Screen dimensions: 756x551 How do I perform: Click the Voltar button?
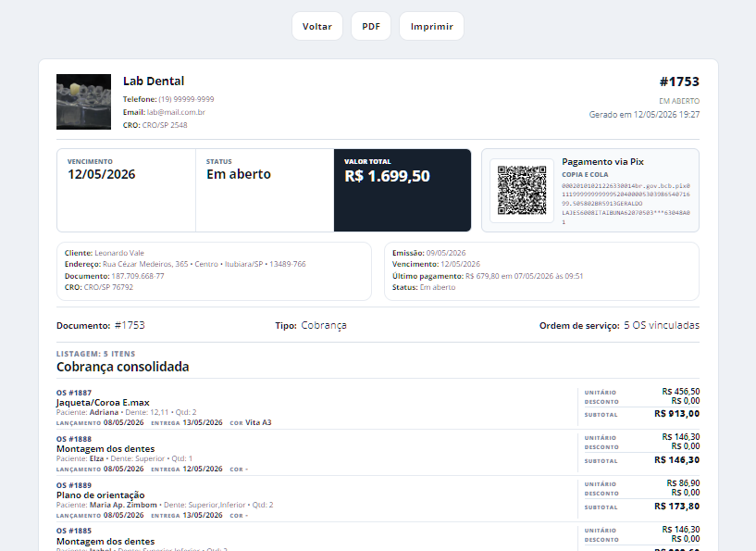[317, 27]
